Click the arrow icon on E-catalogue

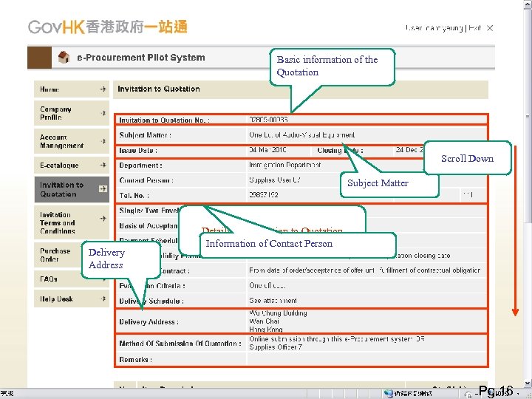tap(103, 166)
